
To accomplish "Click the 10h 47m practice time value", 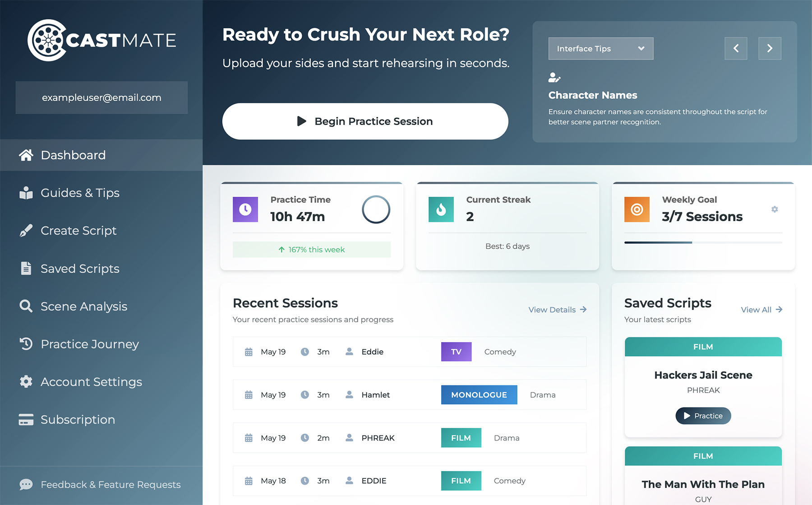I will pos(297,217).
